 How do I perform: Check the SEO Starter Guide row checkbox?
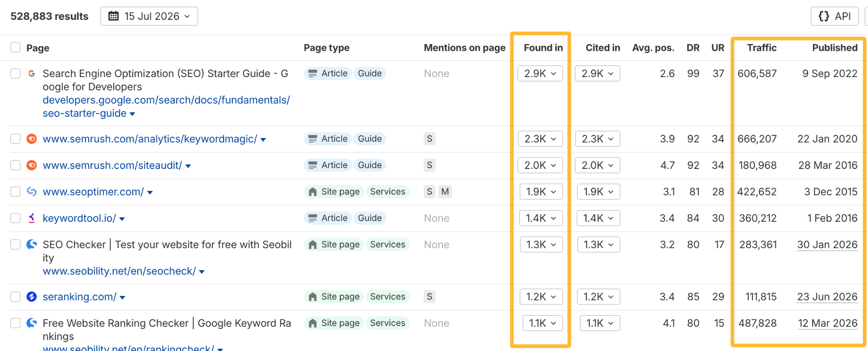tap(16, 73)
